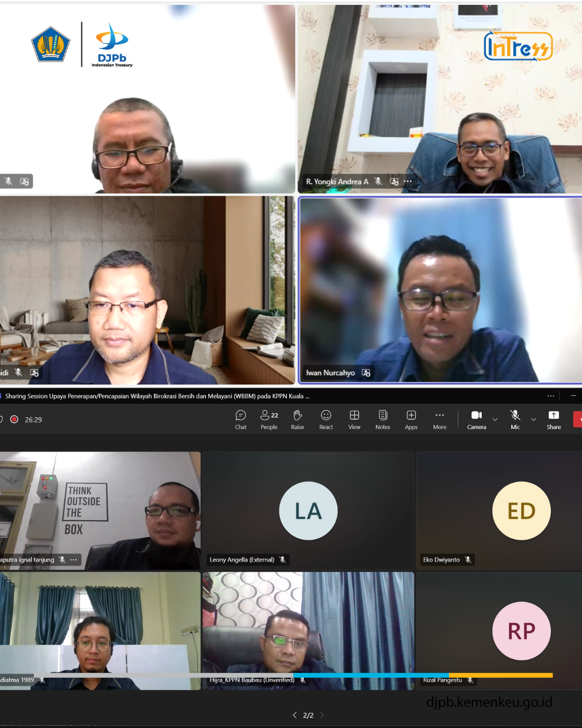
Task: Open the View layout options
Action: tap(354, 420)
